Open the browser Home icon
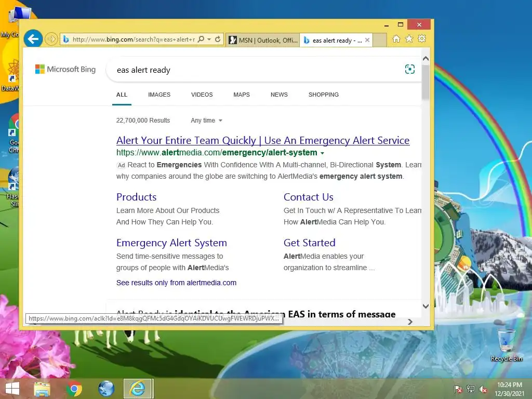Viewport: 532px width, 399px height. tap(396, 39)
